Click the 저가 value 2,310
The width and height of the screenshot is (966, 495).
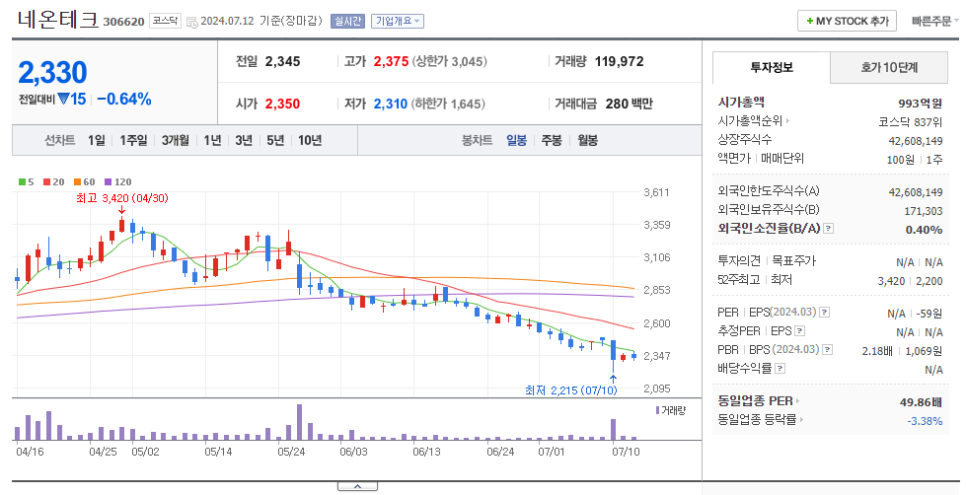coord(391,104)
